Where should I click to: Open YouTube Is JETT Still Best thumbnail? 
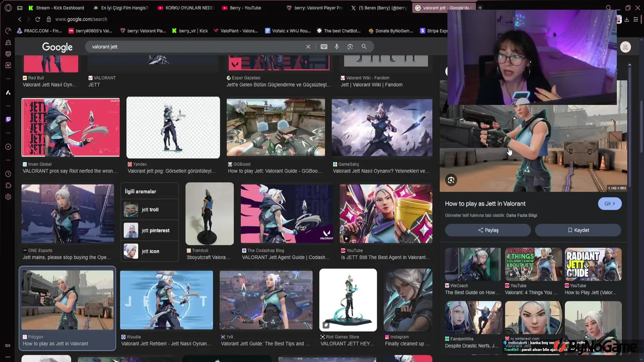[x=386, y=214]
